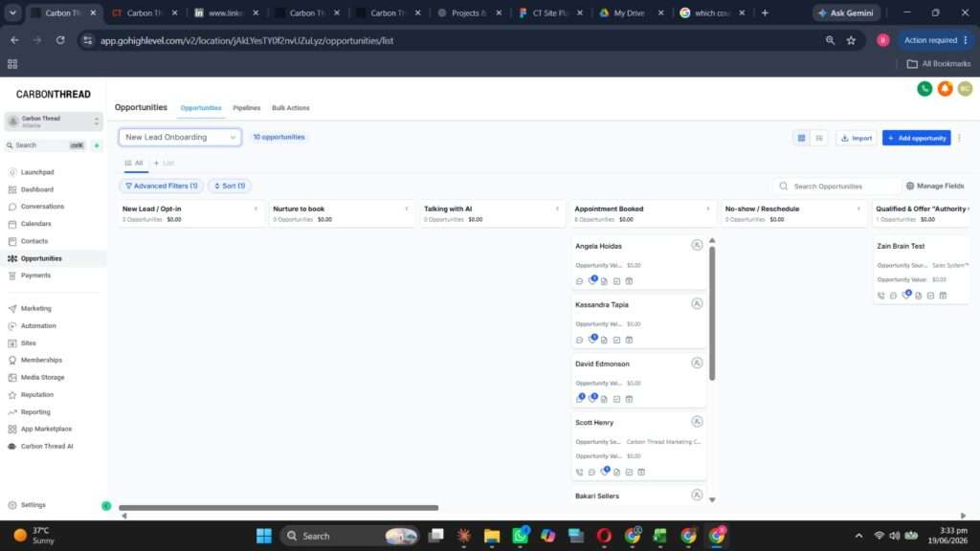The image size is (980, 551).
Task: Switch to board (grid) view
Action: point(801,138)
